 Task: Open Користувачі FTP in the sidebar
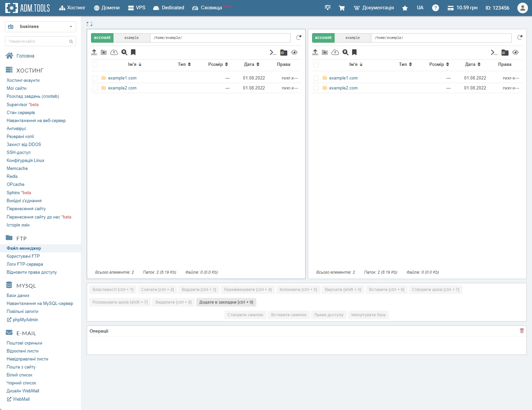pos(23,256)
